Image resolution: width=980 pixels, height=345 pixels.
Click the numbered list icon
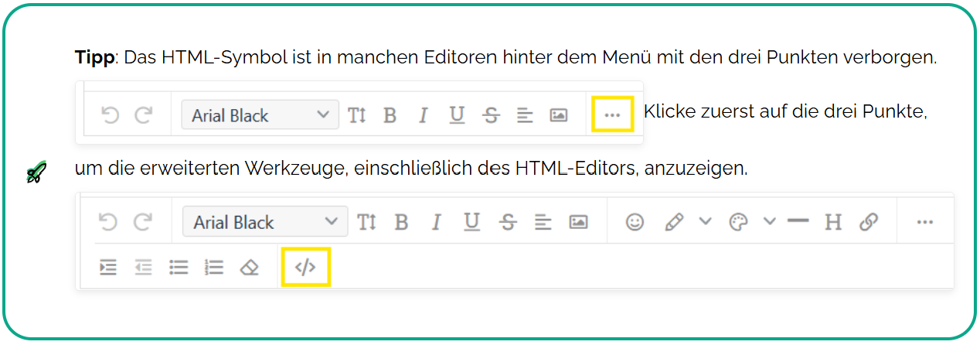(214, 267)
